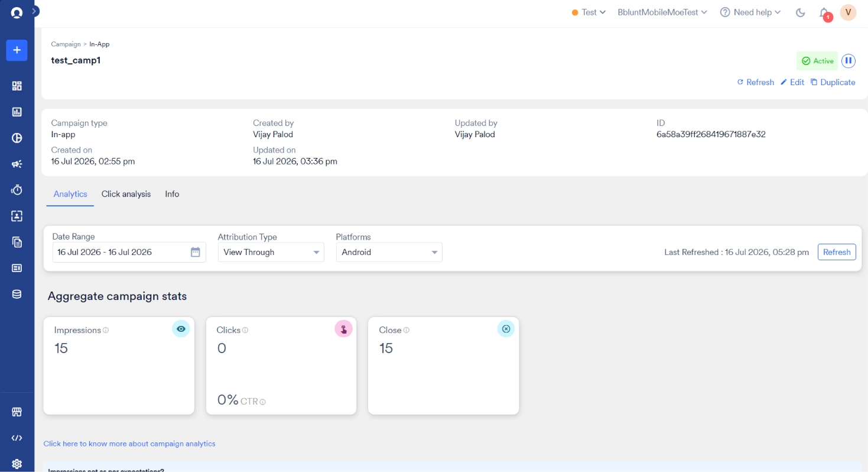Viewport: 868px width, 472px height.
Task: Open the BbluntMobileMoeTest workspace dropdown
Action: click(x=662, y=12)
